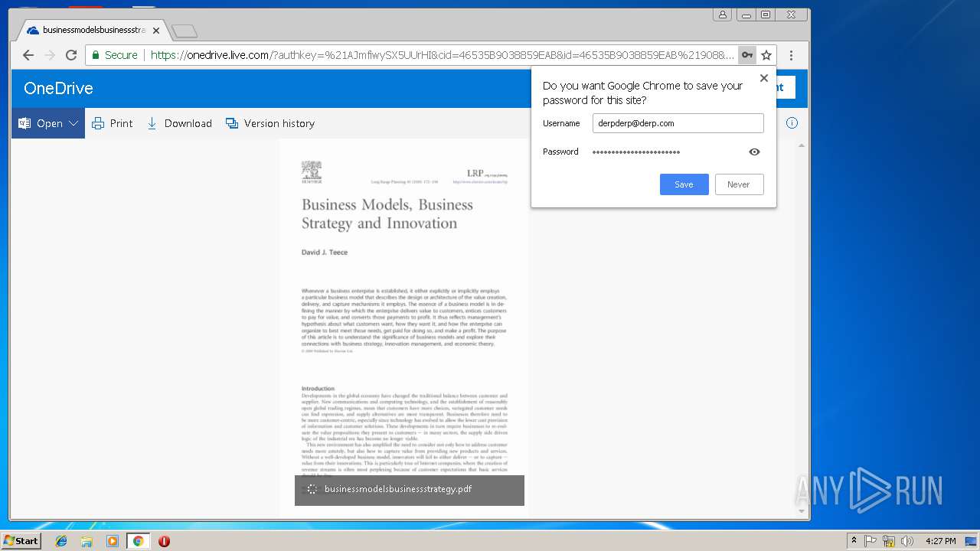Screen dimensions: 980x551
Task: Save the password
Action: point(684,184)
